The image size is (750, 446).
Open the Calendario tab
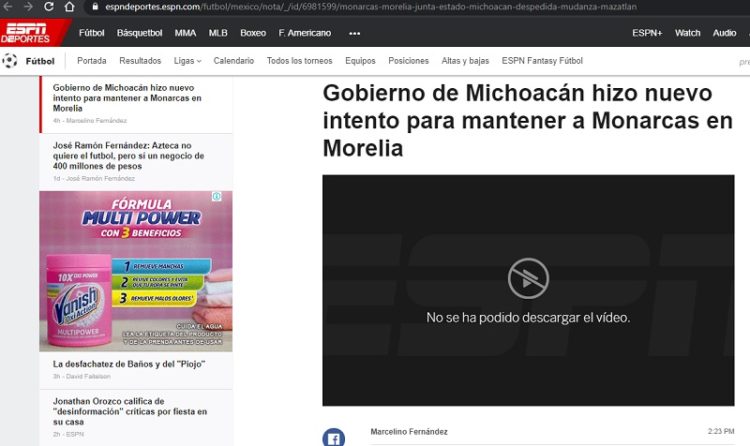point(233,61)
